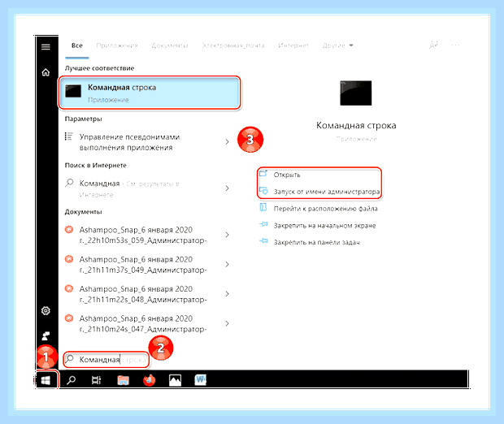Expand arrow next to Командная web search
The width and height of the screenshot is (504, 424).
click(x=227, y=188)
